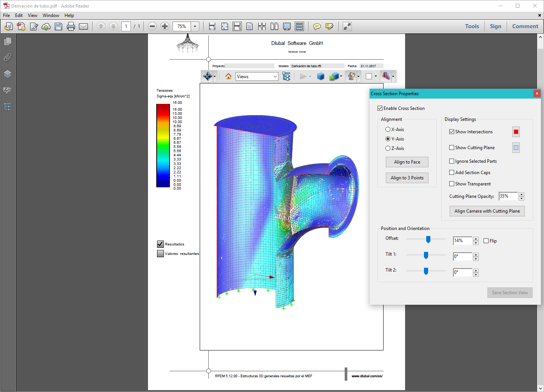Click the Extra Lighting lamp icon
Viewport: 544px width, 392px height.
point(351,76)
